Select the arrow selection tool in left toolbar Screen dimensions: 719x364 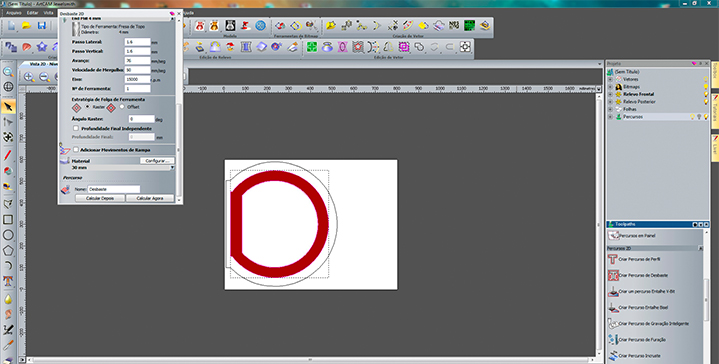tap(8, 107)
